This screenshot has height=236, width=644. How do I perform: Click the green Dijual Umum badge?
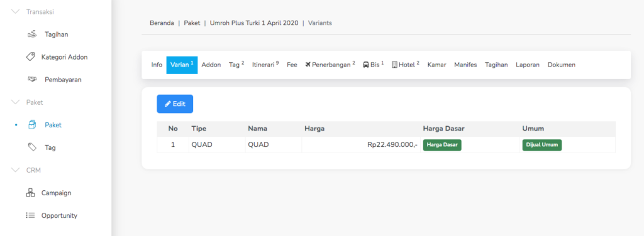(541, 145)
